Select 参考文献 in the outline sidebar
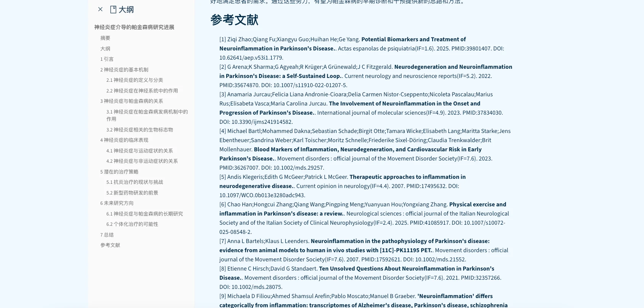Viewport: 644px width, 308px height. [x=110, y=245]
